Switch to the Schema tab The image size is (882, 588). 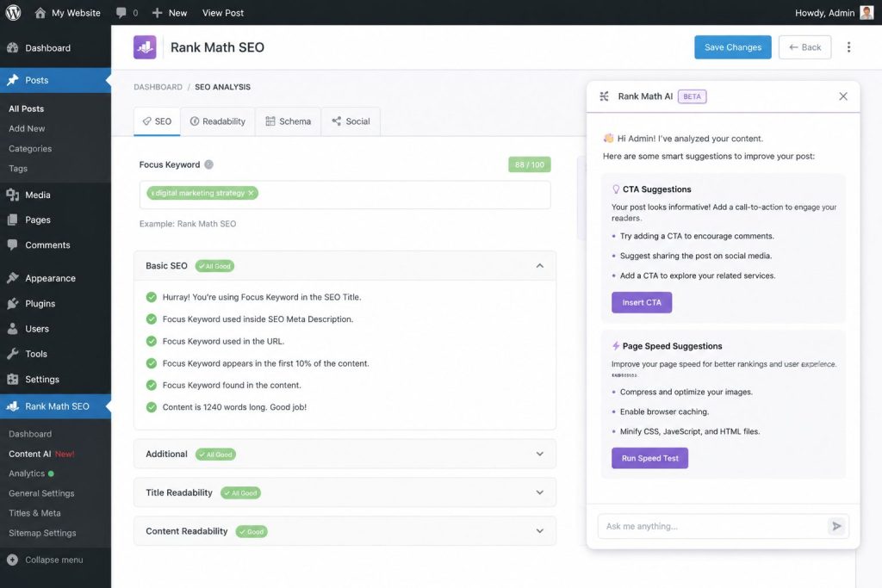288,121
